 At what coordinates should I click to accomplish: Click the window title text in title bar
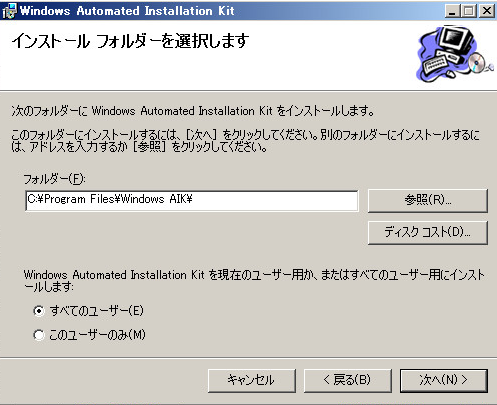(127, 11)
